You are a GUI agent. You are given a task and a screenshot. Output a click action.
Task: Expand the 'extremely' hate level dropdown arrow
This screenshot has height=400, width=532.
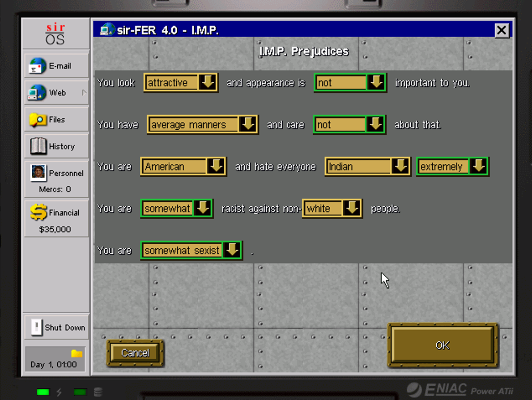pyautogui.click(x=479, y=166)
